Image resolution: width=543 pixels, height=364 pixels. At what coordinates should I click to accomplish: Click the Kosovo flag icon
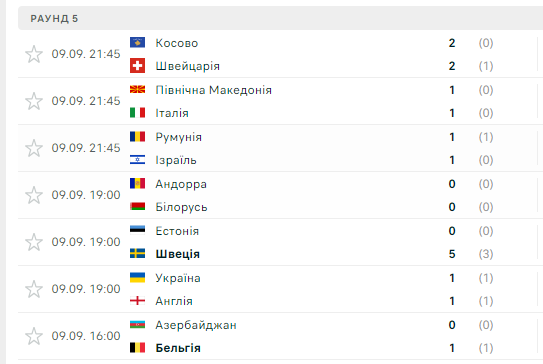point(137,43)
